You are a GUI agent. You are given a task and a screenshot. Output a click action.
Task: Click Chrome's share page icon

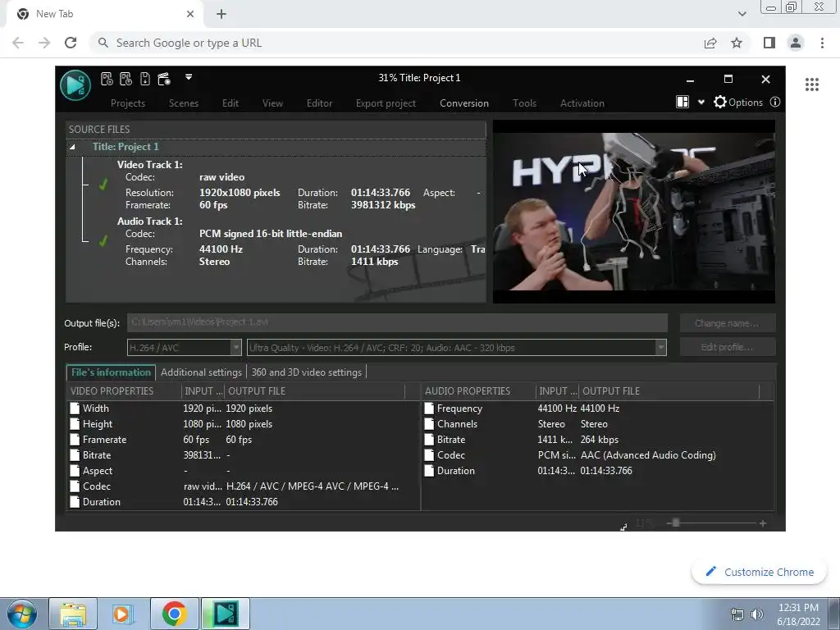pyautogui.click(x=710, y=43)
